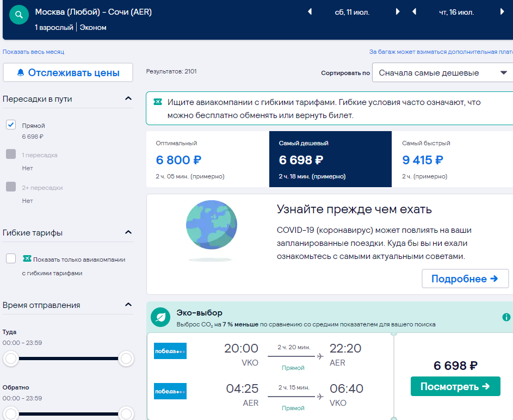Collapse the Гибкие тарифы section
Image resolution: width=513 pixels, height=420 pixels.
[128, 232]
